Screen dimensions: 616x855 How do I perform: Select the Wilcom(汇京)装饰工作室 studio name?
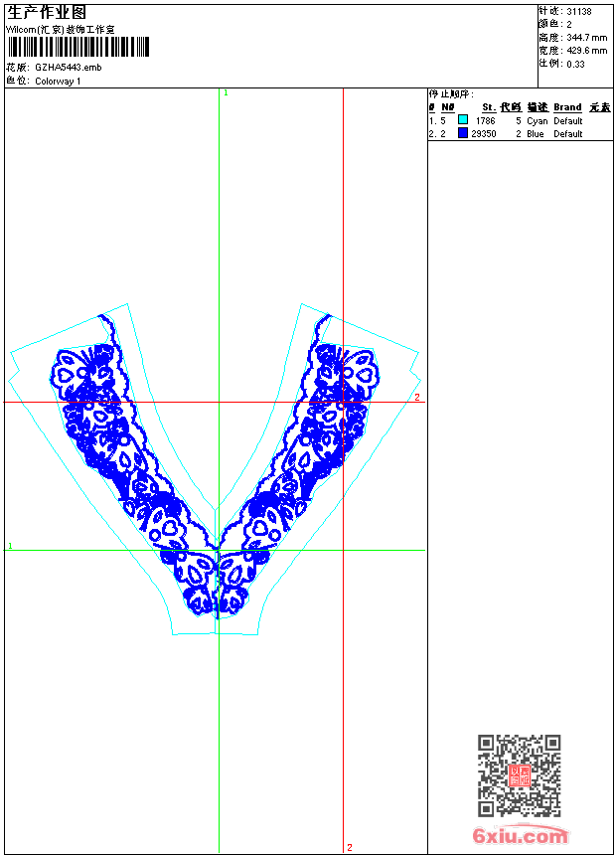coord(61,30)
